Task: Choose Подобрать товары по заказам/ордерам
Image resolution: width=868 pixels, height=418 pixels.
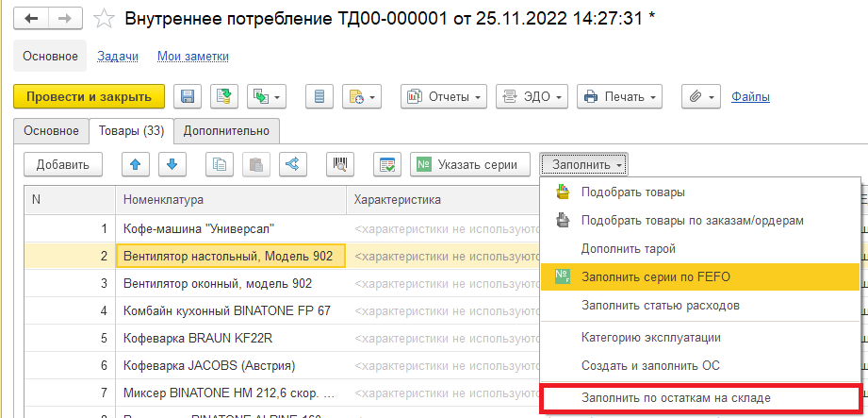Action: 699,220
